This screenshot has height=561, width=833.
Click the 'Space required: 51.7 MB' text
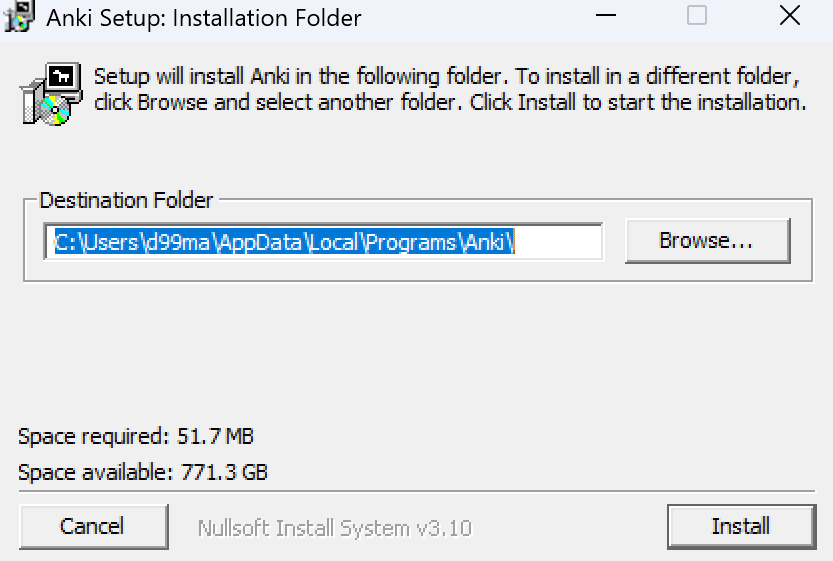[136, 436]
